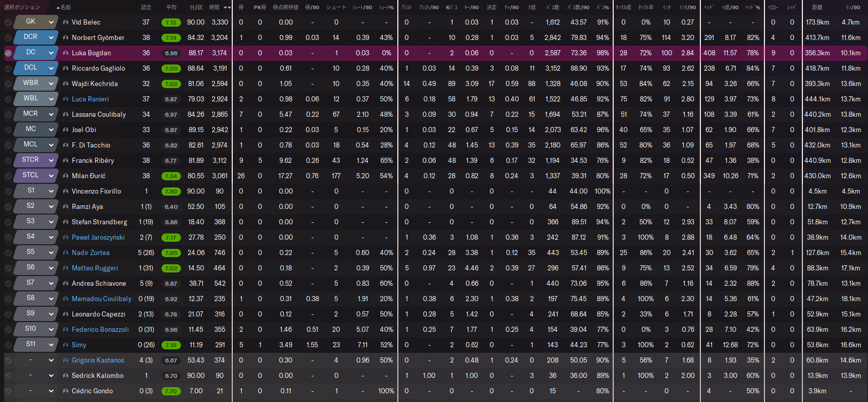Toggle selection check for the S1 row

point(8,192)
